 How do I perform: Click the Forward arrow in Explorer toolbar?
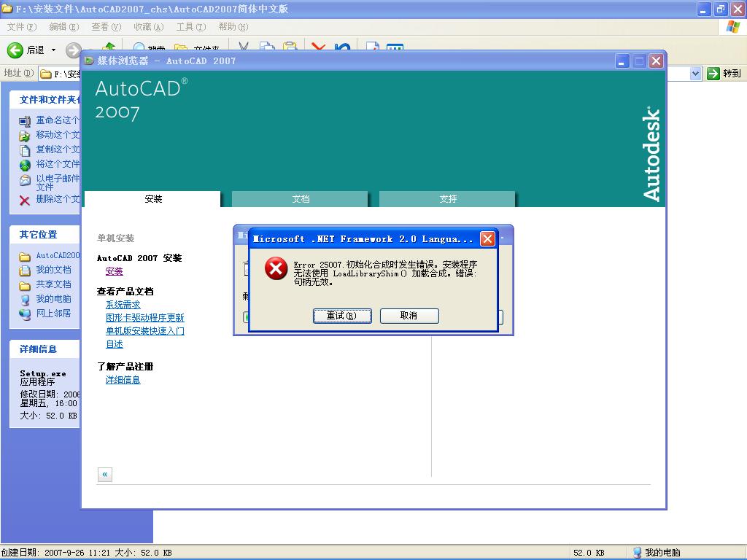(x=73, y=50)
